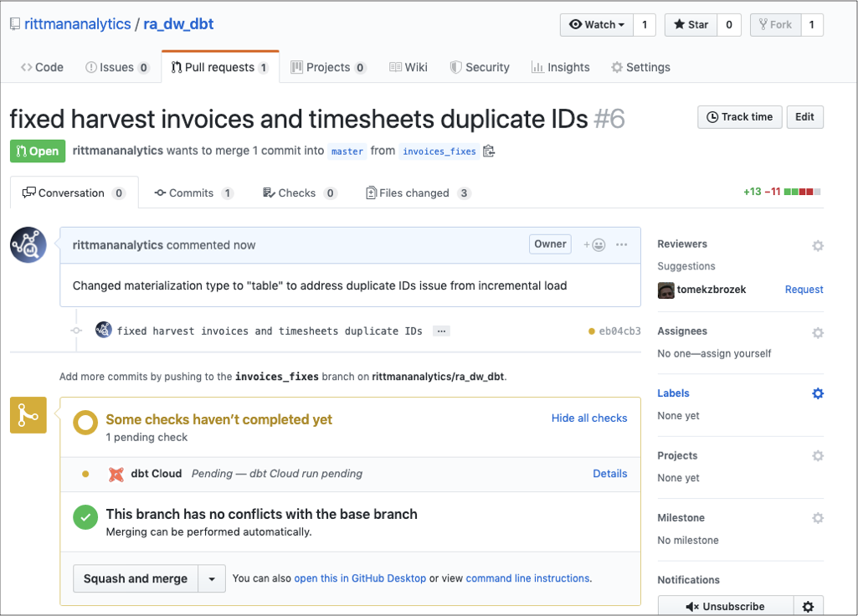Open repository Projects tab

click(x=328, y=67)
